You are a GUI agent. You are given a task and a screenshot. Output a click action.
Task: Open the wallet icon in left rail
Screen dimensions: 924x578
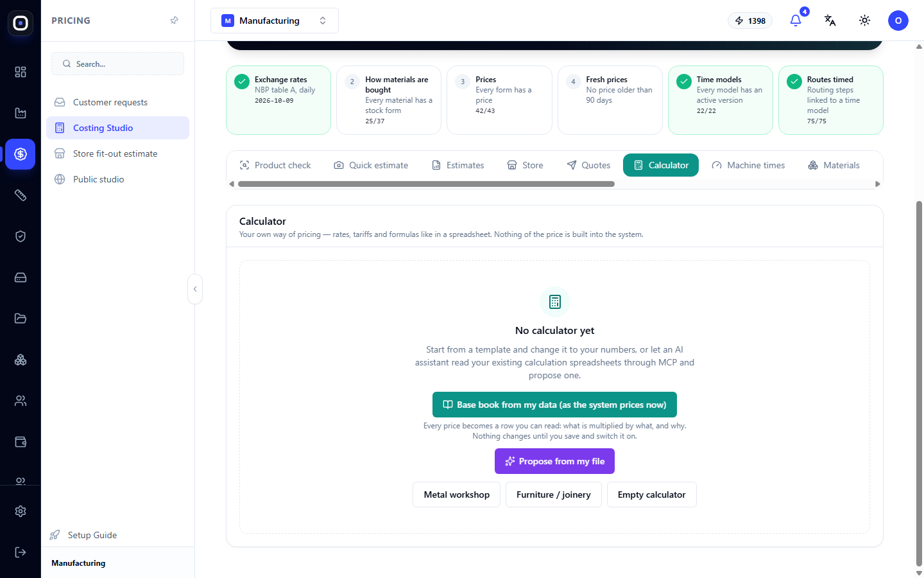point(21,442)
